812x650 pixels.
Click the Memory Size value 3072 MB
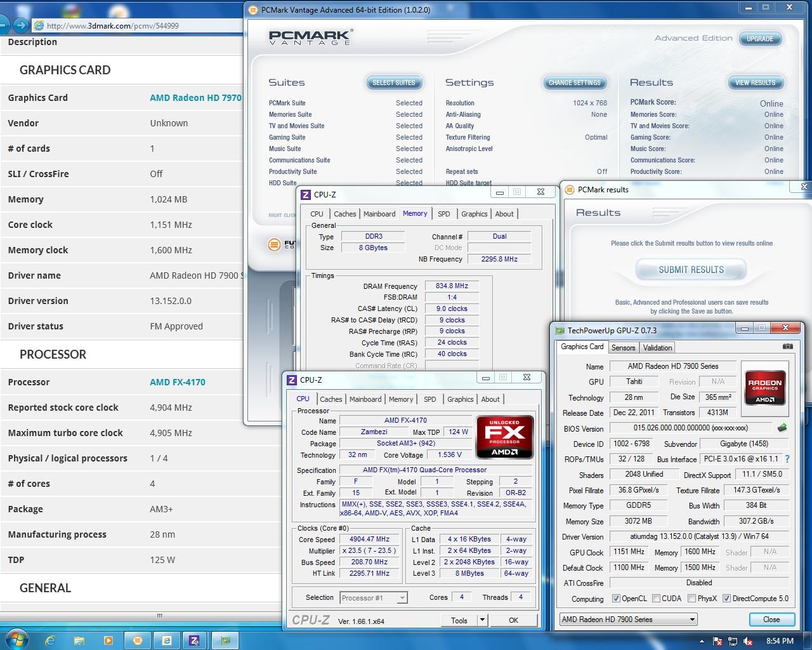click(x=638, y=521)
